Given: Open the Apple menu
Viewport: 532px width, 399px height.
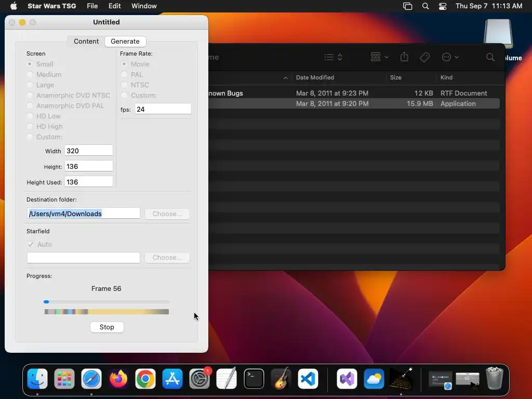Looking at the screenshot, I should coord(14,6).
